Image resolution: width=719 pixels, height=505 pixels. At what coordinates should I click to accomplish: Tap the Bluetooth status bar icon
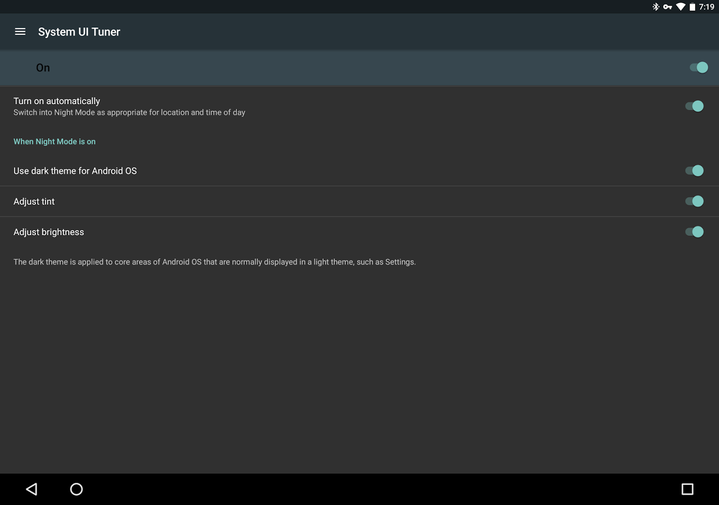[656, 7]
